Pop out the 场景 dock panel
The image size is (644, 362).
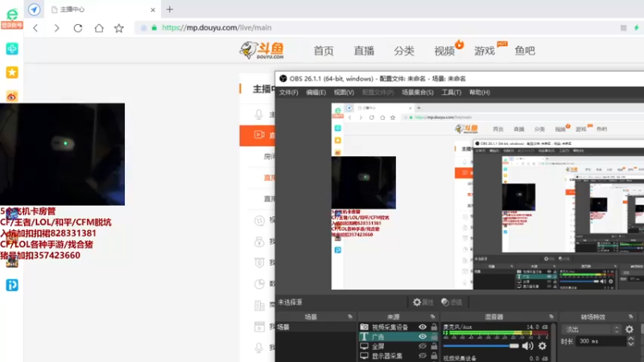pyautogui.click(x=350, y=317)
